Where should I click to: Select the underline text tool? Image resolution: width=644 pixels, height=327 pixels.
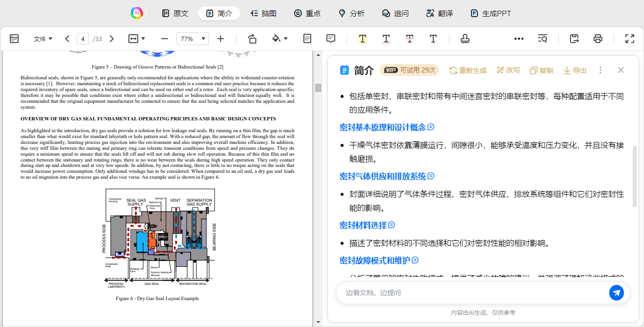(386, 39)
